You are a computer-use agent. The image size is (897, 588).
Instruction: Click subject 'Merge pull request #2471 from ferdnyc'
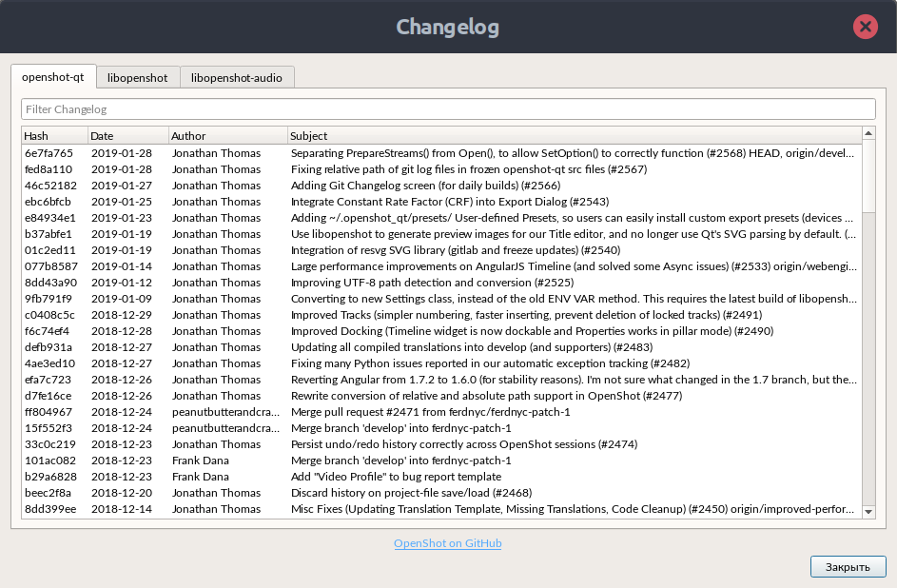click(431, 412)
